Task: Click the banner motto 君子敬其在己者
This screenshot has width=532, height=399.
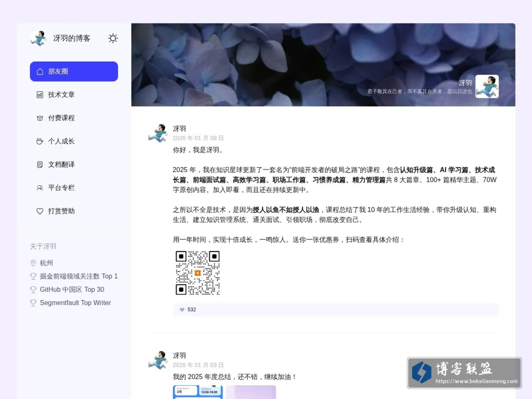Action: click(x=420, y=92)
